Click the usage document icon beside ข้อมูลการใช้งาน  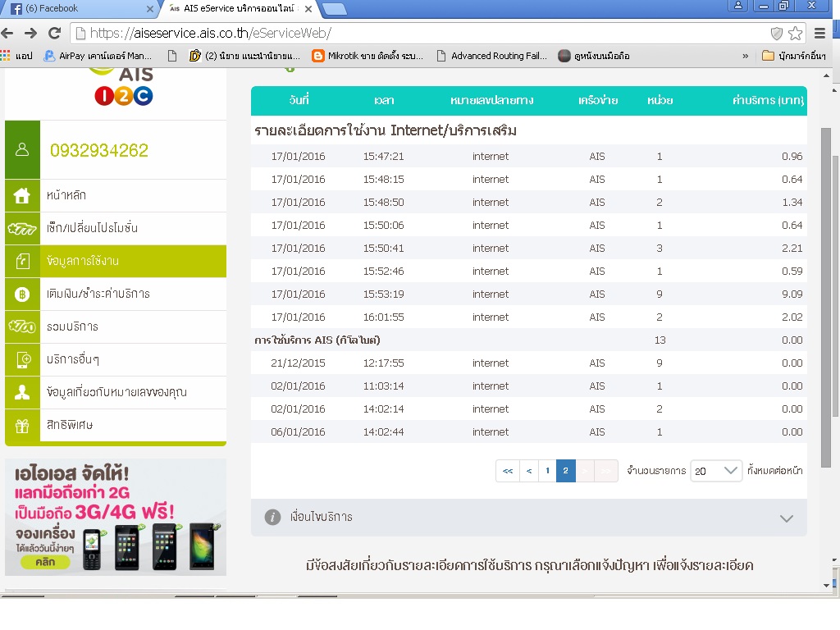click(x=22, y=262)
